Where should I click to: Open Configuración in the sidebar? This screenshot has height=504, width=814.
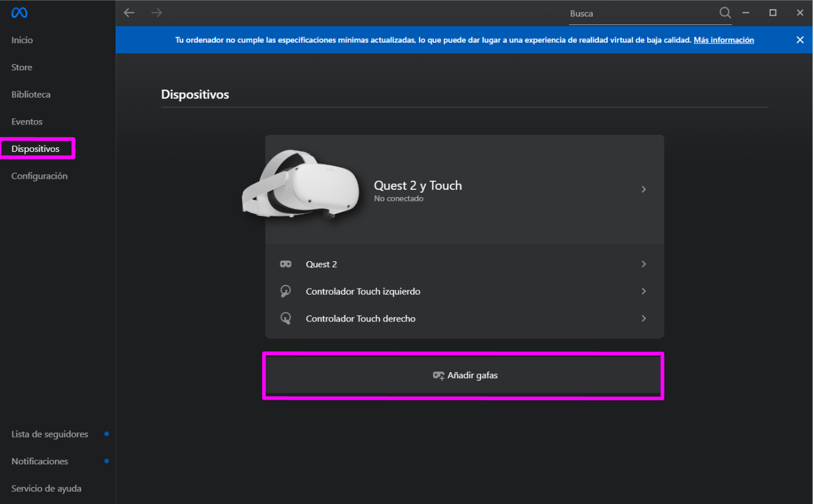[x=39, y=176]
